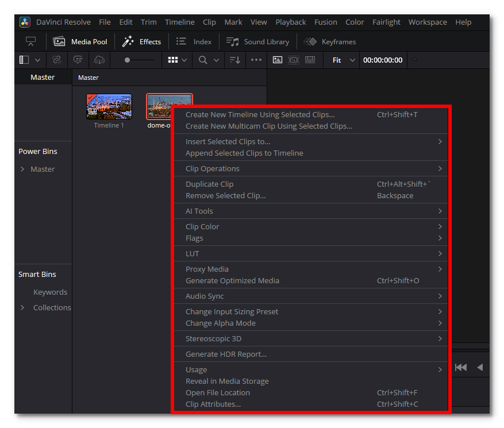Select Timeline 1 thumbnail

pyautogui.click(x=109, y=107)
